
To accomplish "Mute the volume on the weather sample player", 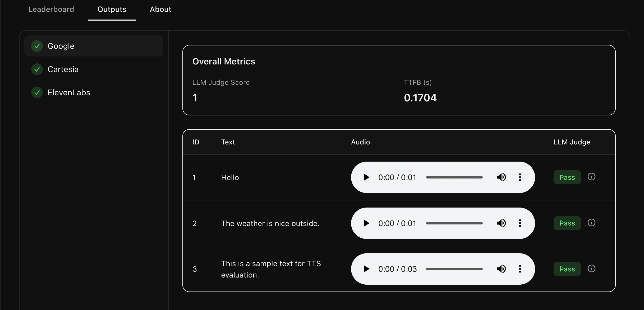I will coord(501,223).
